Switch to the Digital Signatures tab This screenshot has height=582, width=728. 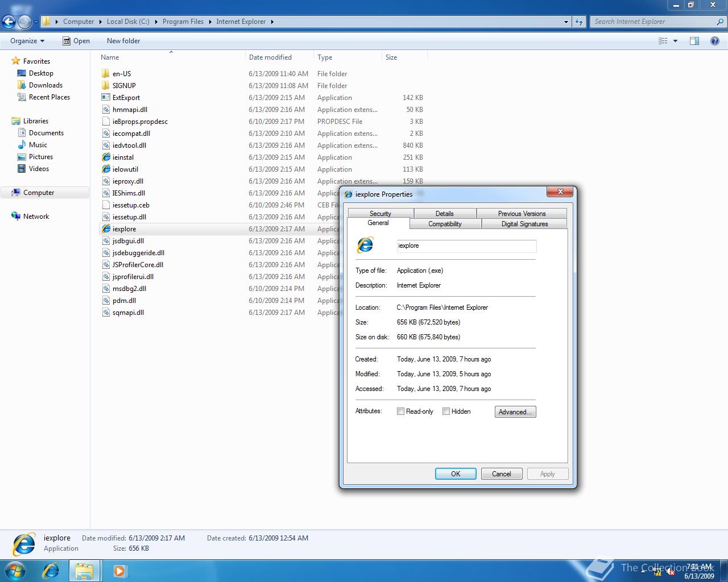[x=524, y=224]
